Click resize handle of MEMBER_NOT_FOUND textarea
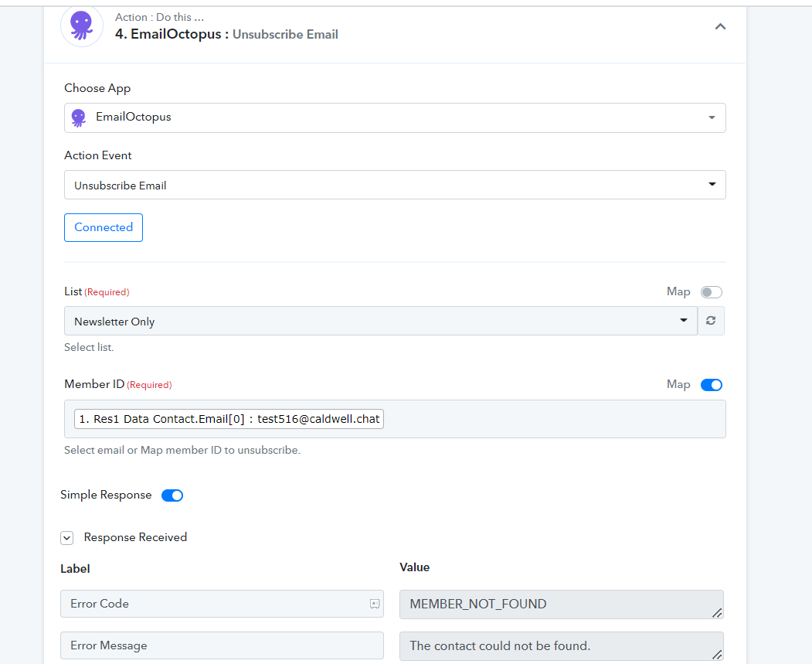Screen dimensions: 812x664 tap(717, 613)
